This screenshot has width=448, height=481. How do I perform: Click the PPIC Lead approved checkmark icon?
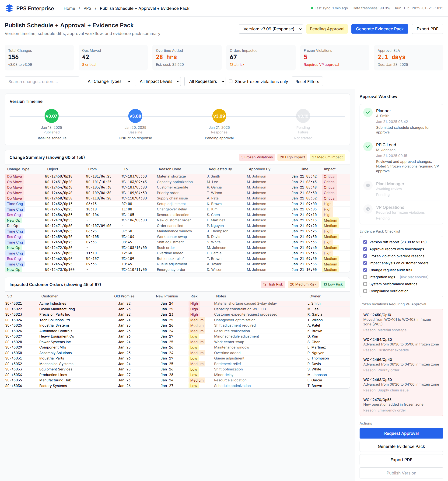coord(368,146)
